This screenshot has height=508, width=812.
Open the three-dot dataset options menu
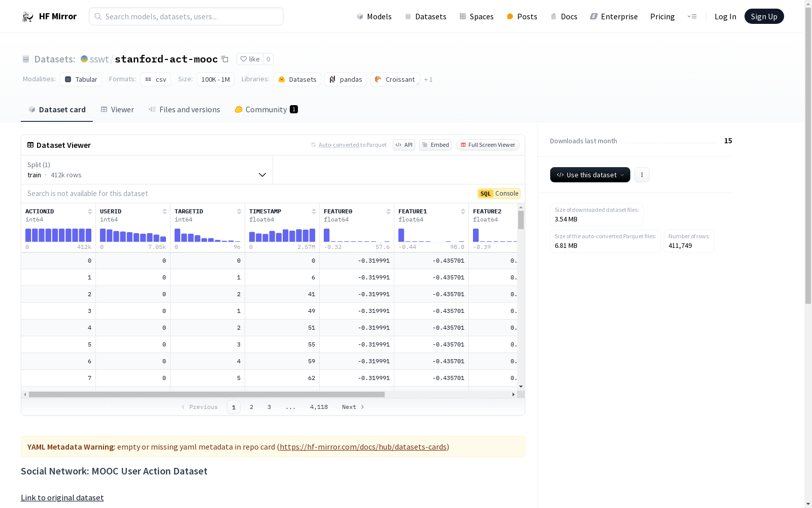point(642,175)
